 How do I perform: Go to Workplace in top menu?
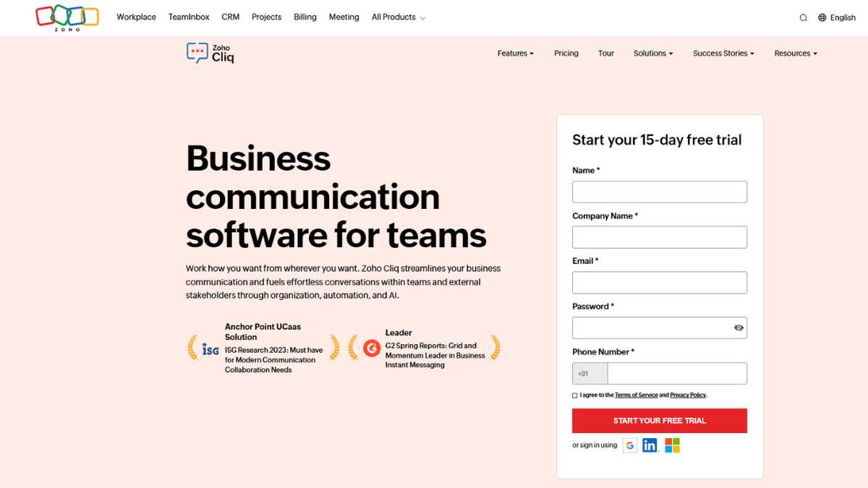tap(136, 17)
